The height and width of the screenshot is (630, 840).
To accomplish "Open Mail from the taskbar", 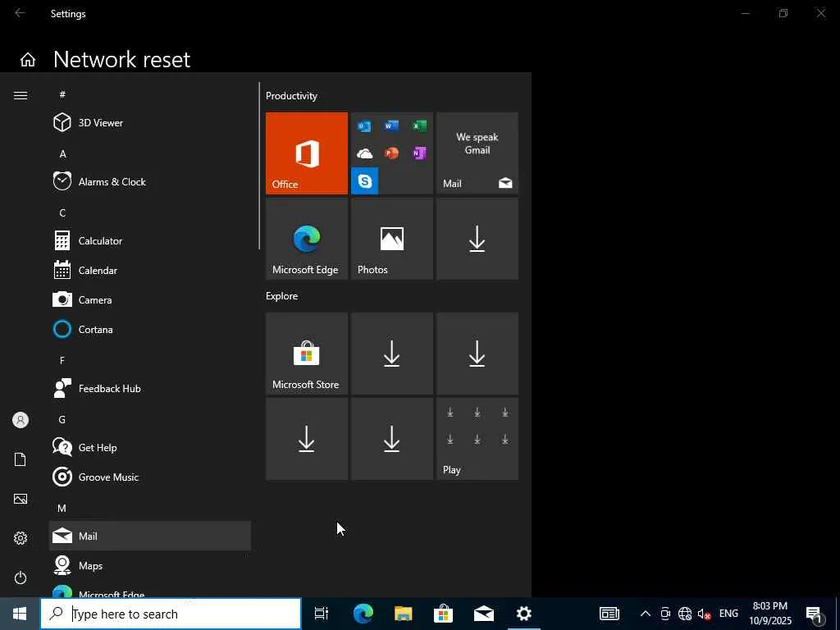I will click(x=484, y=614).
